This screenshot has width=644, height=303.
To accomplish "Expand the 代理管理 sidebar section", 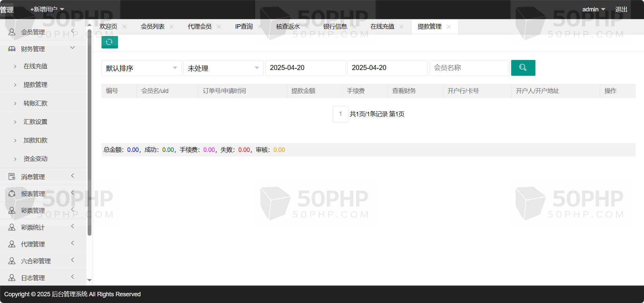I will coord(72,243).
